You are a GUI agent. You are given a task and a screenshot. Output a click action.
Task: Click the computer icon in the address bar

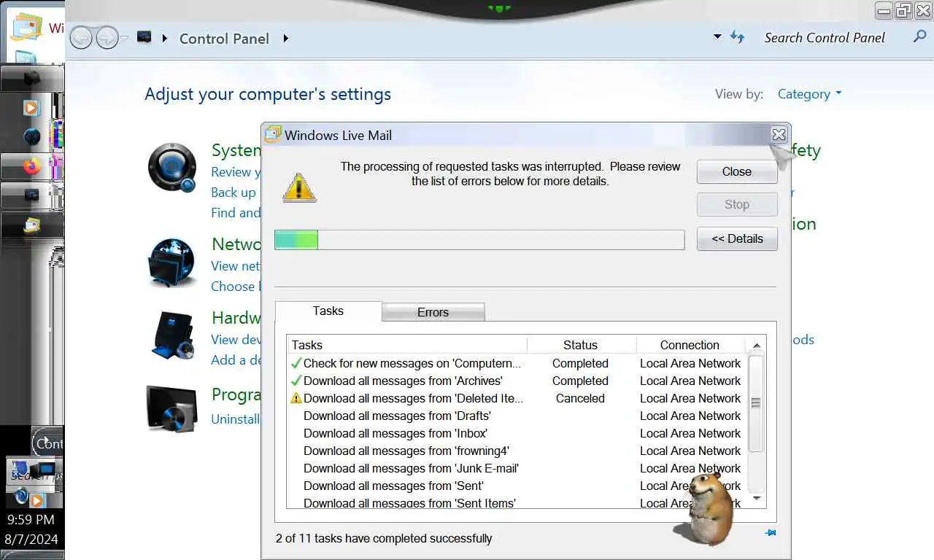point(144,37)
